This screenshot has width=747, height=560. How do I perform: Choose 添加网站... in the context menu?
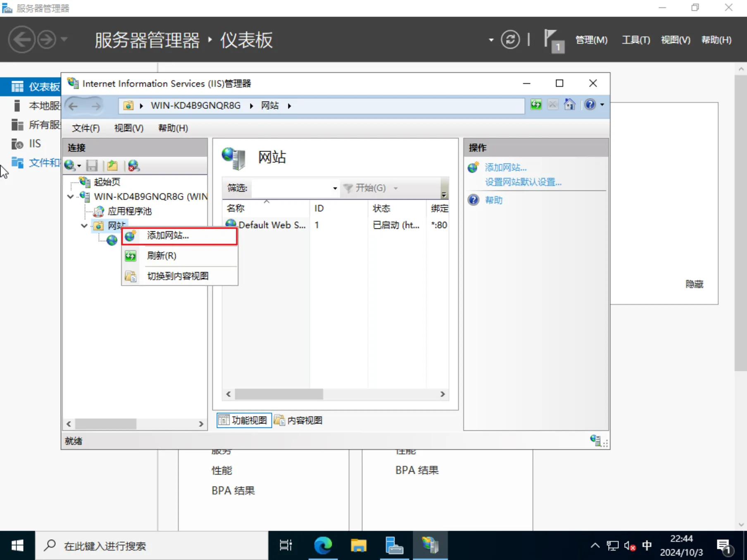coord(179,236)
